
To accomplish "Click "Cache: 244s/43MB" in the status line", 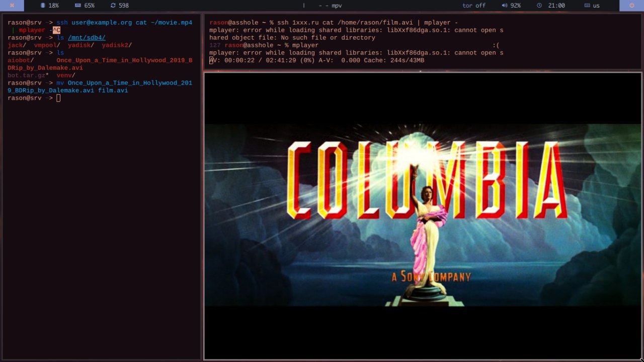I will click(x=394, y=60).
